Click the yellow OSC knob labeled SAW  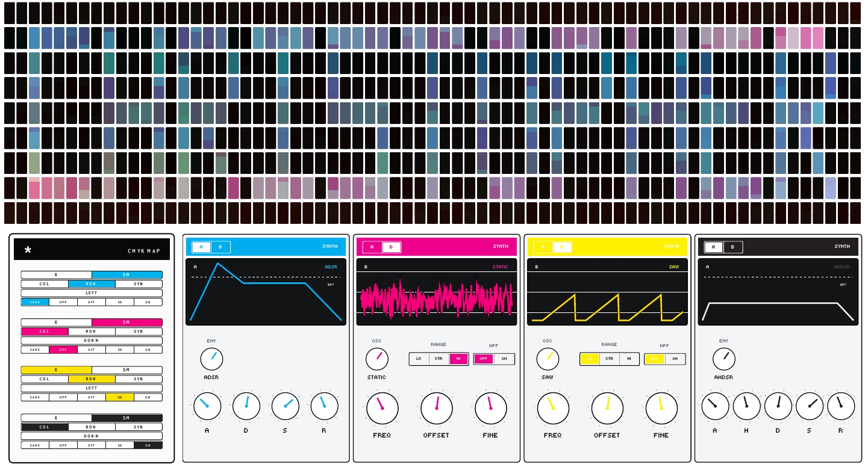pyautogui.click(x=548, y=359)
